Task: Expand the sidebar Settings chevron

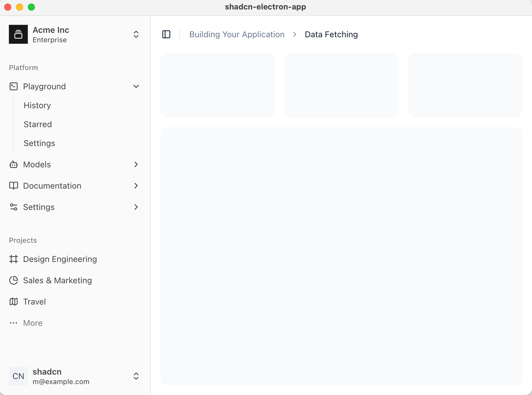Action: point(136,207)
